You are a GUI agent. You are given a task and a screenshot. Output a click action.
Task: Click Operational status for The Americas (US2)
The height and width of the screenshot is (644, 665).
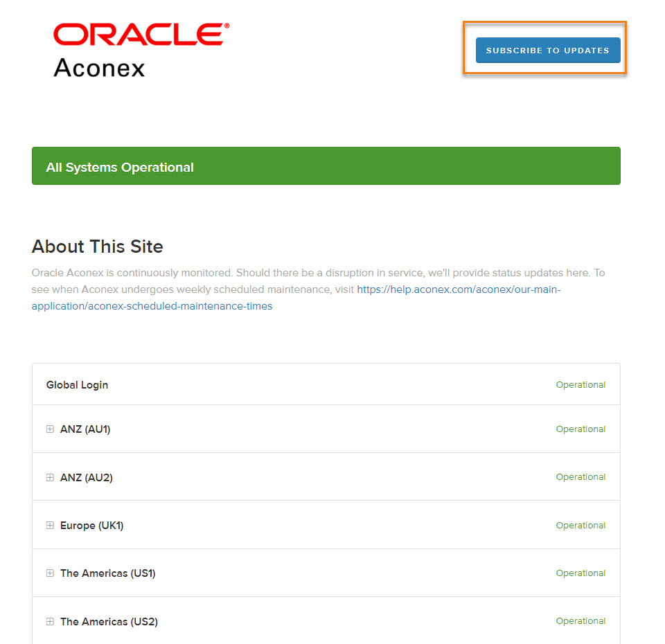click(x=580, y=621)
